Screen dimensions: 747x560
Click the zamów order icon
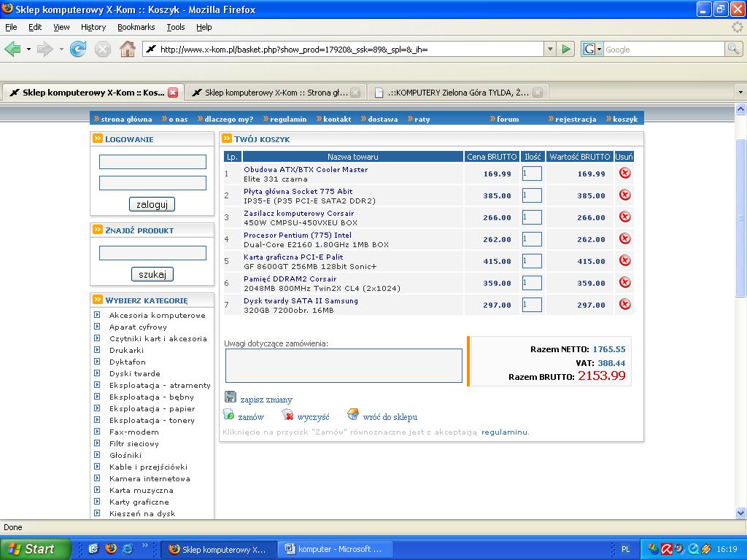point(228,414)
